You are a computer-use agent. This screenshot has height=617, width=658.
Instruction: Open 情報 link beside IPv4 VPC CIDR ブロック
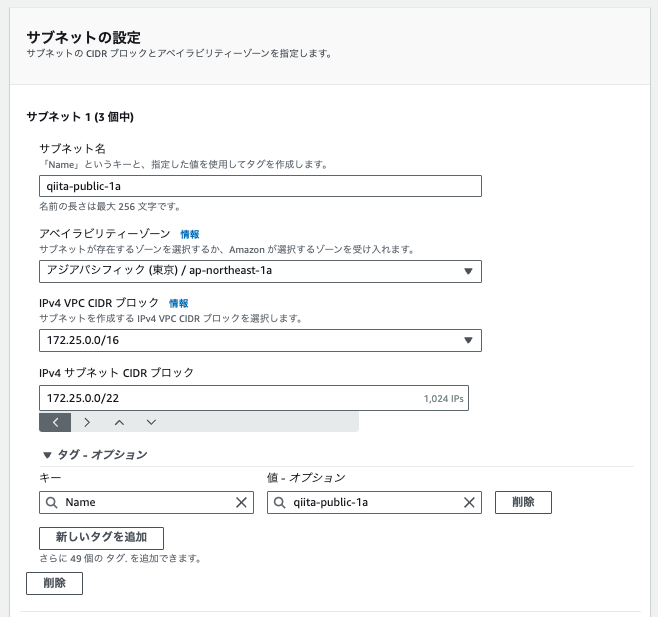(x=178, y=303)
